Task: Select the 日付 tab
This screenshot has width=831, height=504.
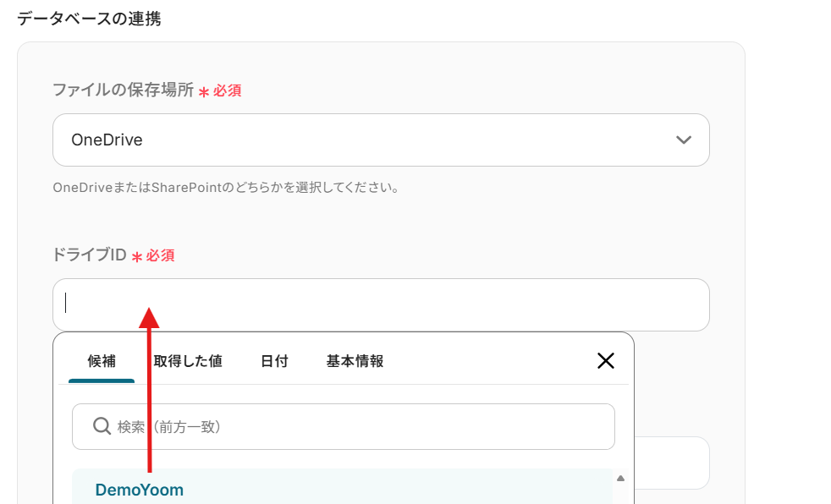Action: click(x=274, y=361)
